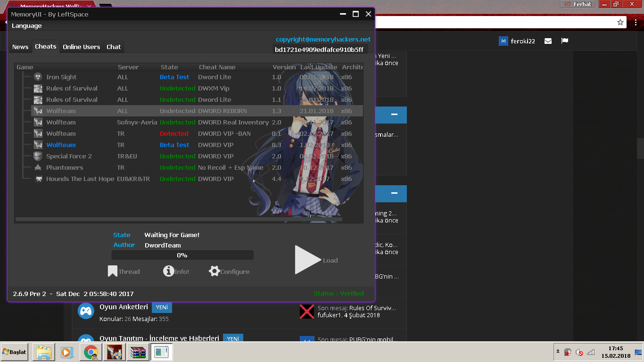
Task: Show hidden tray icons with the double arrow
Action: 558,352
